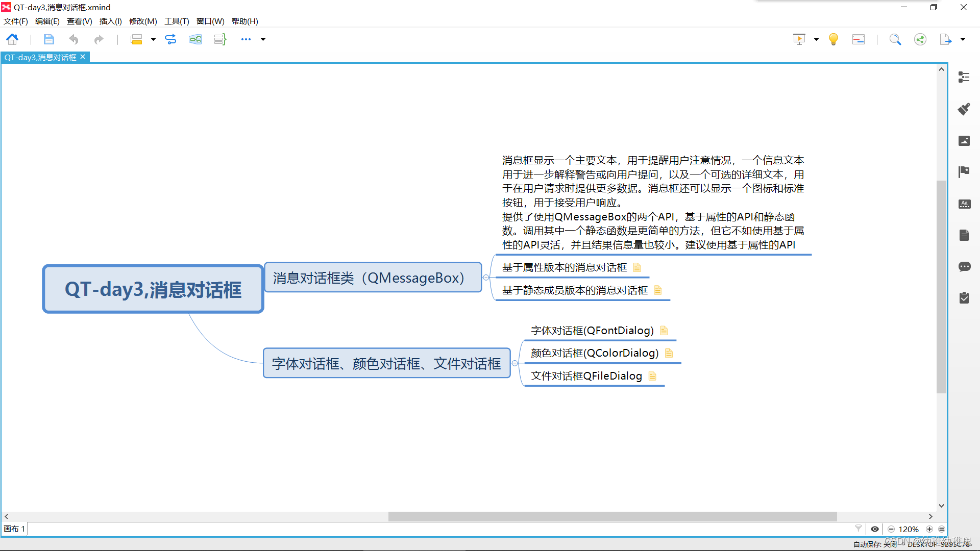Increase zoom with the plus control near 120%

coord(930,529)
